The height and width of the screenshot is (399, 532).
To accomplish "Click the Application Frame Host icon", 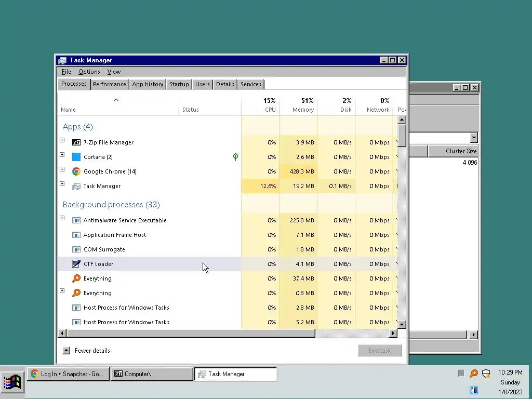I will [x=76, y=235].
